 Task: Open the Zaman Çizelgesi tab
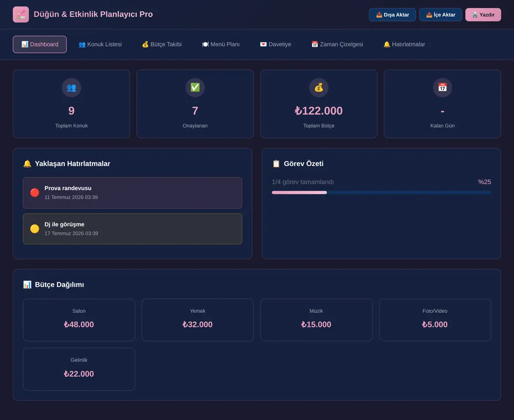[x=337, y=45]
